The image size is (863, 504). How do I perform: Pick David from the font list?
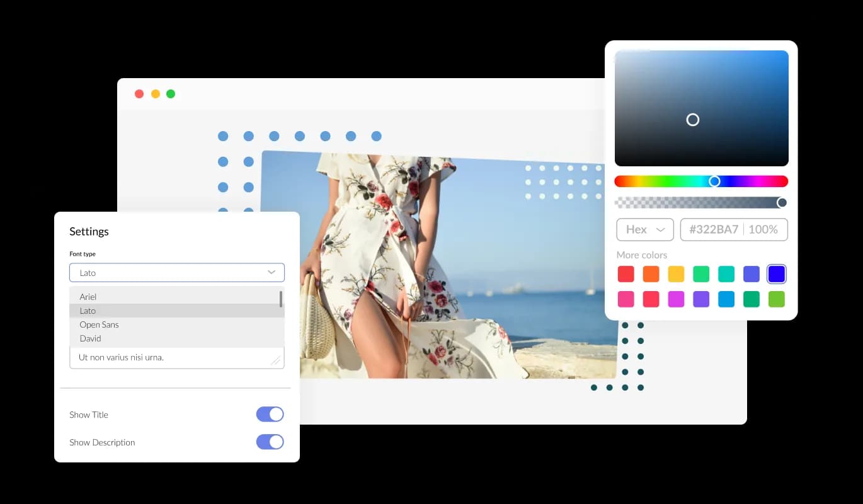pos(90,338)
